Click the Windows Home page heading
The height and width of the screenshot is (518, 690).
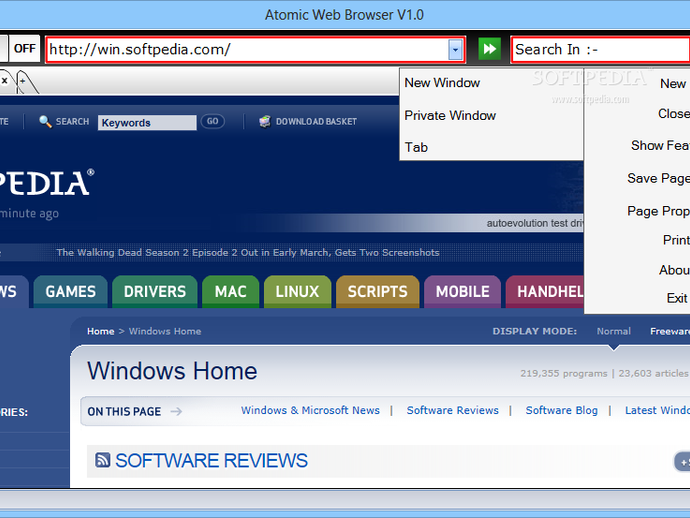[172, 371]
